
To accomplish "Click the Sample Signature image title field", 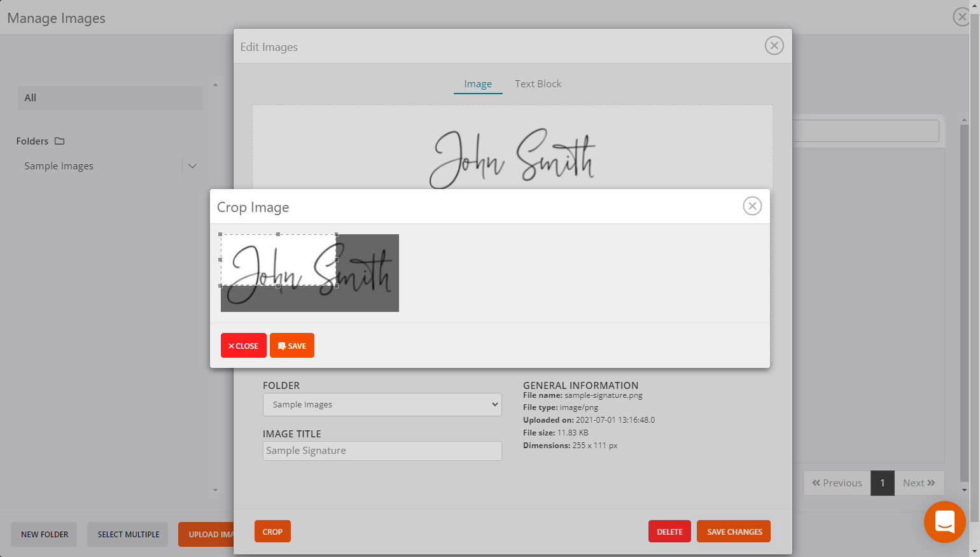I will (x=382, y=450).
